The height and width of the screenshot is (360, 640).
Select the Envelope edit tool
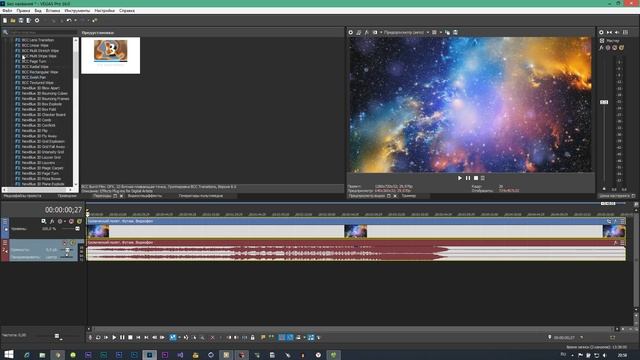pos(186,337)
